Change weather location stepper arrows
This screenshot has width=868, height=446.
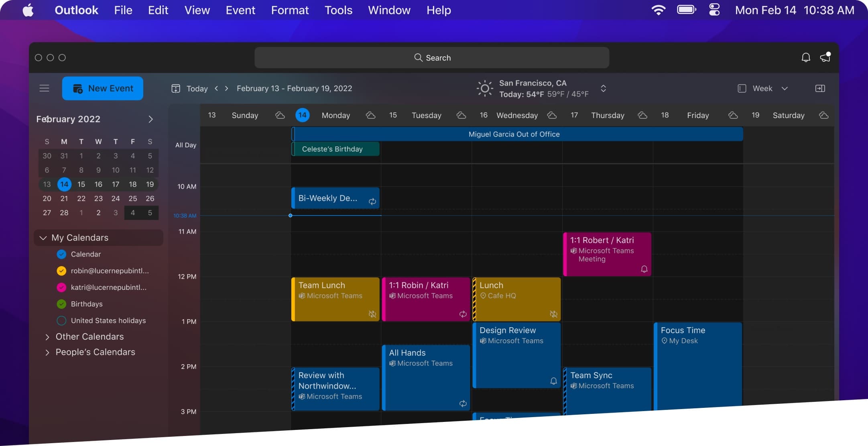(603, 88)
